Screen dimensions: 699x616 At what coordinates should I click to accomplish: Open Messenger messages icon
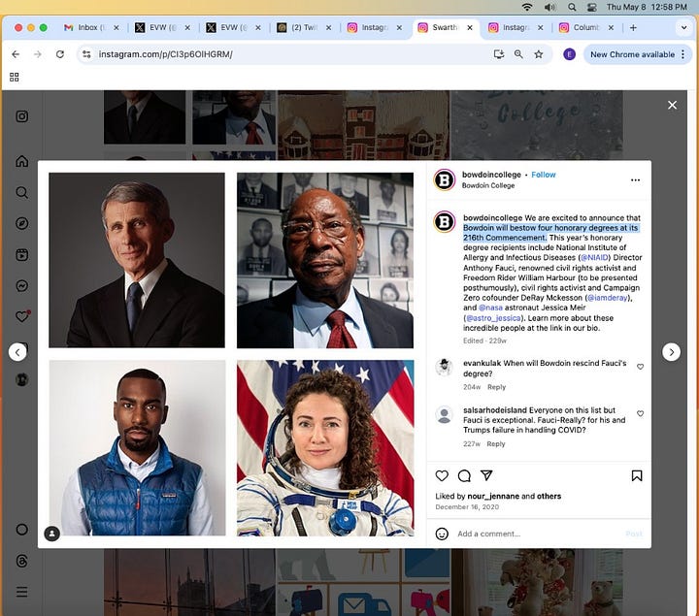21,285
